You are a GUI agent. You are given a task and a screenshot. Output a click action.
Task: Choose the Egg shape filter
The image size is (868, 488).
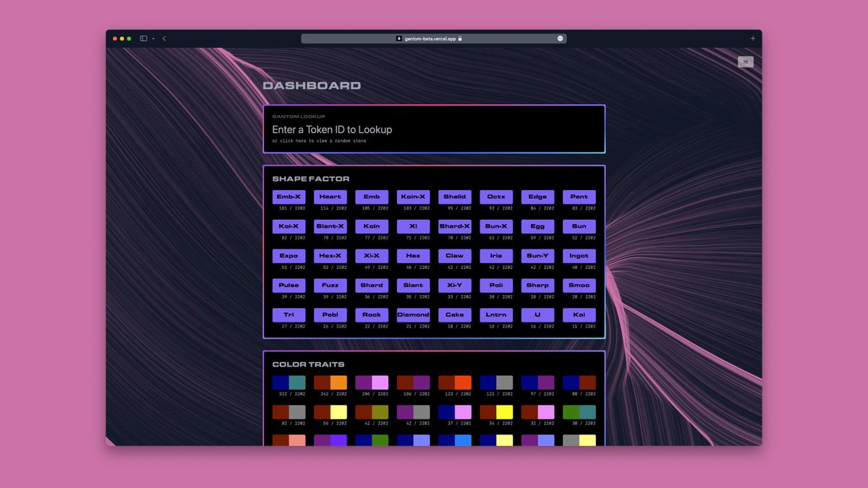pos(537,226)
